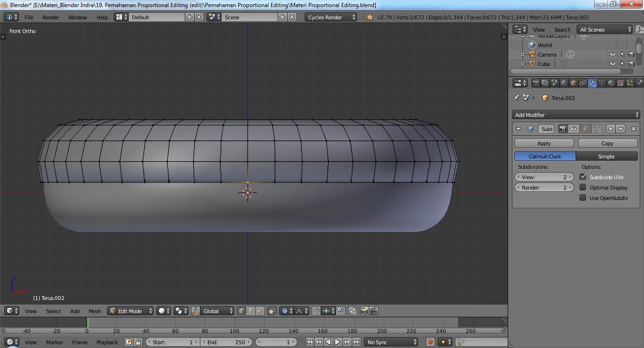
Task: Hide the Camera with its eye icon
Action: pos(612,55)
